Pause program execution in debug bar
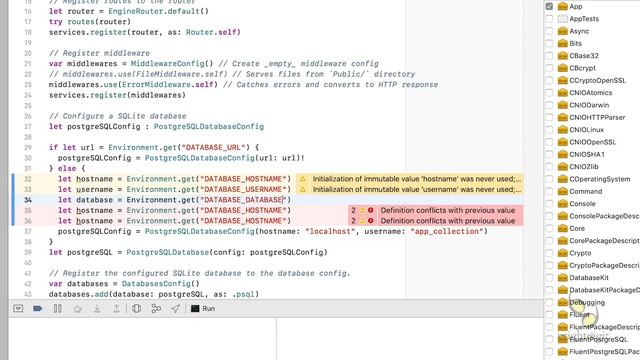This screenshot has height=360, width=640. [x=58, y=309]
